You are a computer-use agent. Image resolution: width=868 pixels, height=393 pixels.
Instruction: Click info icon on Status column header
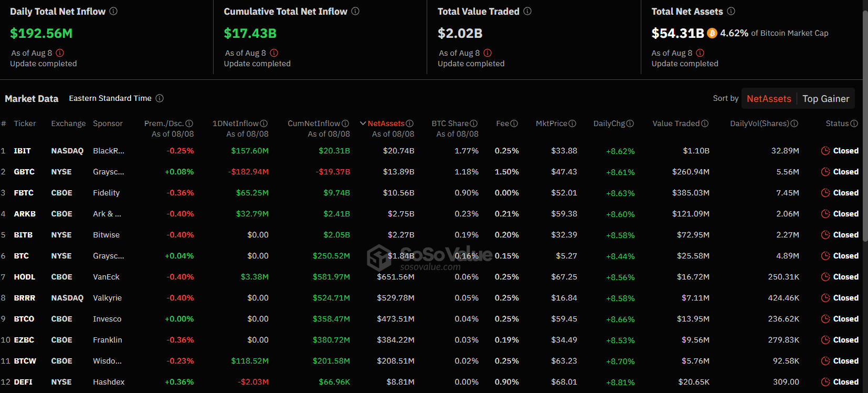[854, 123]
